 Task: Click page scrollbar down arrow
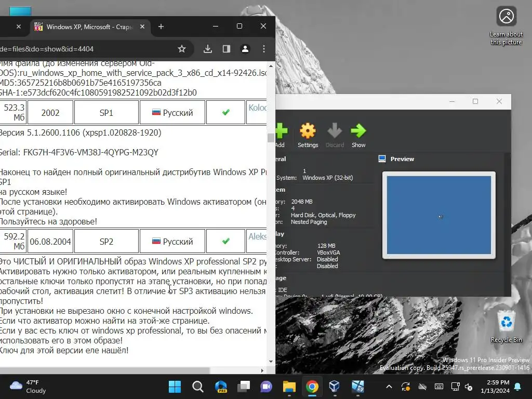click(271, 362)
